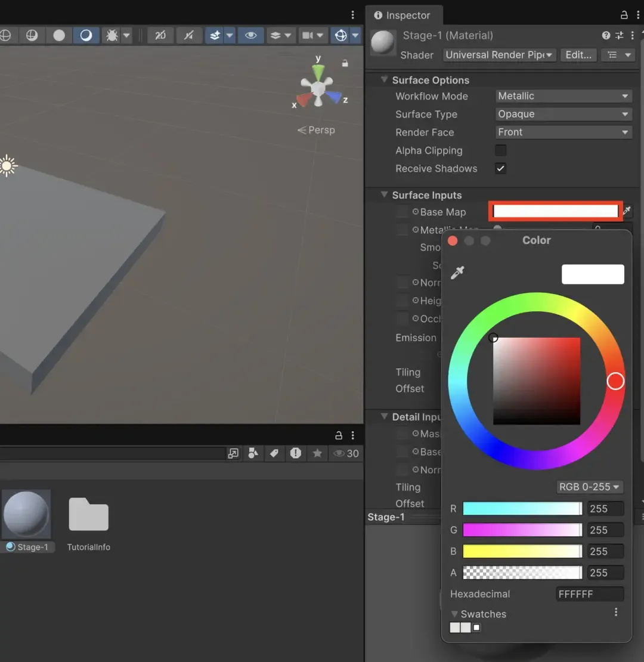Enable the Alpha Clipping checkbox
Screen dimensions: 644x662
pos(501,150)
